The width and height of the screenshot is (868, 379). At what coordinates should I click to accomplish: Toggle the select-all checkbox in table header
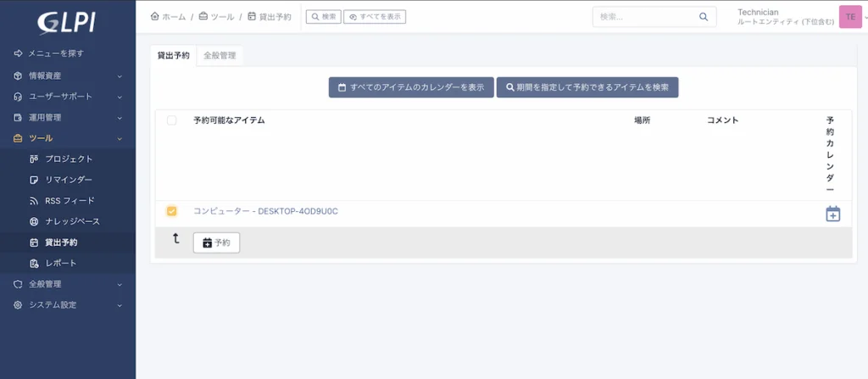coord(171,120)
